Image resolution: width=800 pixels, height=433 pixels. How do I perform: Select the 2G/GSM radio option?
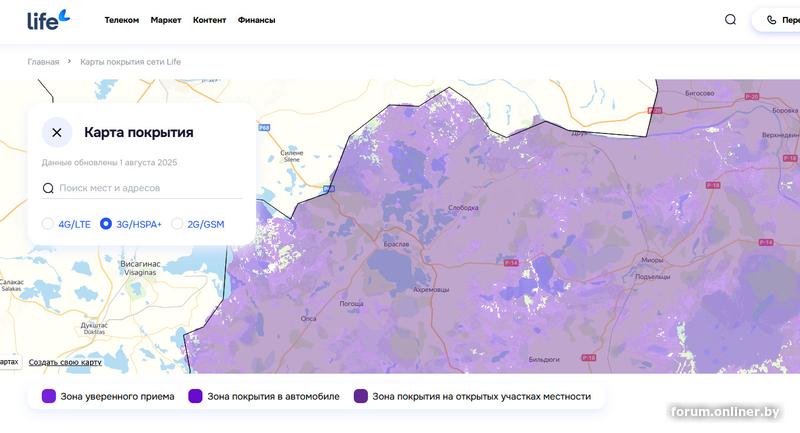point(177,223)
